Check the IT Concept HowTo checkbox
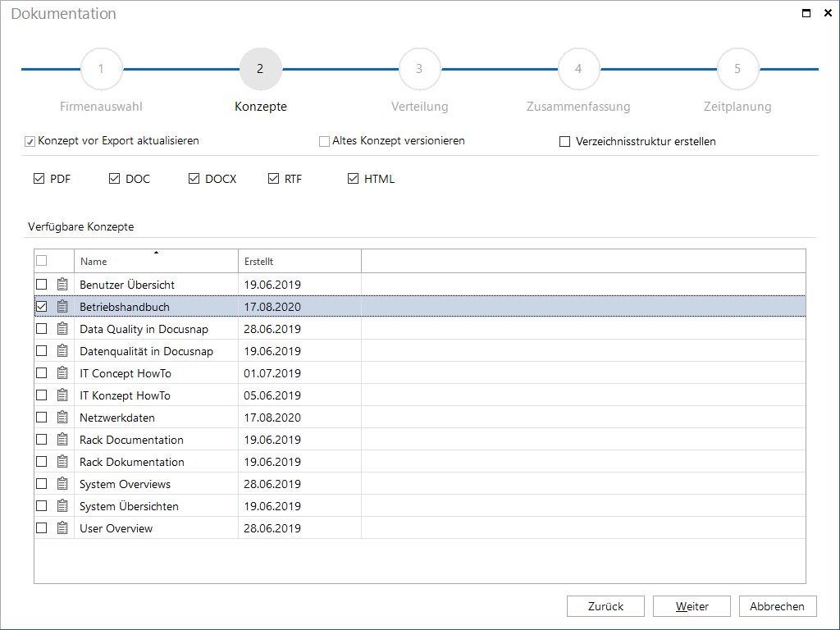The height and width of the screenshot is (630, 840). click(x=41, y=373)
